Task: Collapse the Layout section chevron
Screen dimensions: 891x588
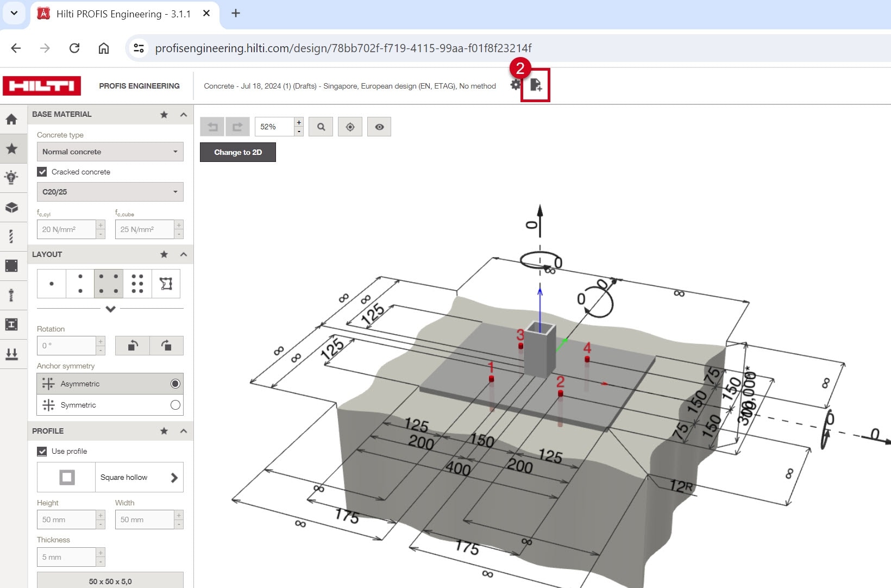Action: click(184, 254)
